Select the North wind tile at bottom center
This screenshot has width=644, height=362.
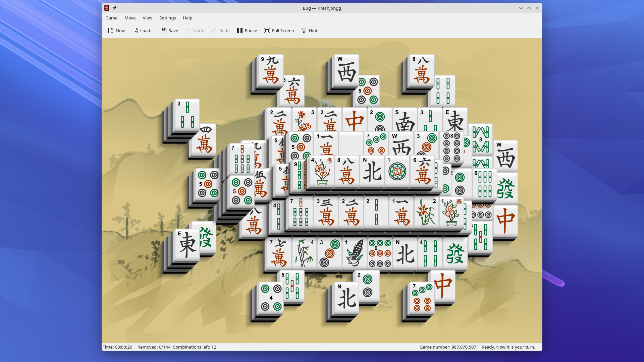(346, 298)
